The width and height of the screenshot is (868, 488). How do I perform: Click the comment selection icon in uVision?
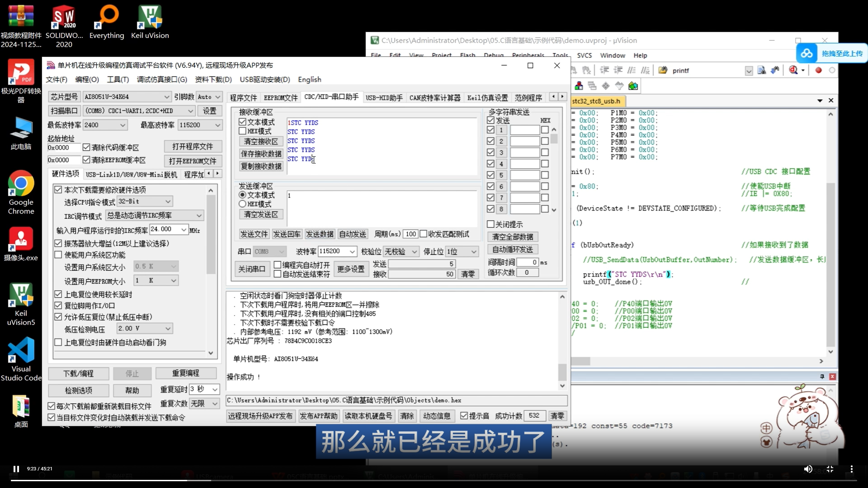pos(631,70)
